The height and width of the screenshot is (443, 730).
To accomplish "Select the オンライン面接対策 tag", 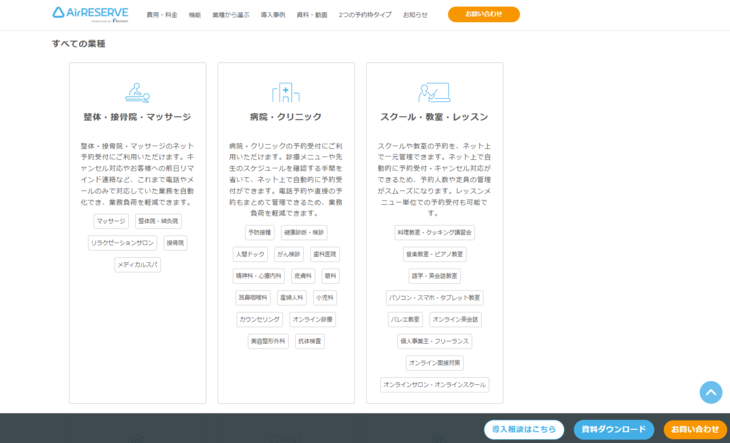I will (434, 363).
